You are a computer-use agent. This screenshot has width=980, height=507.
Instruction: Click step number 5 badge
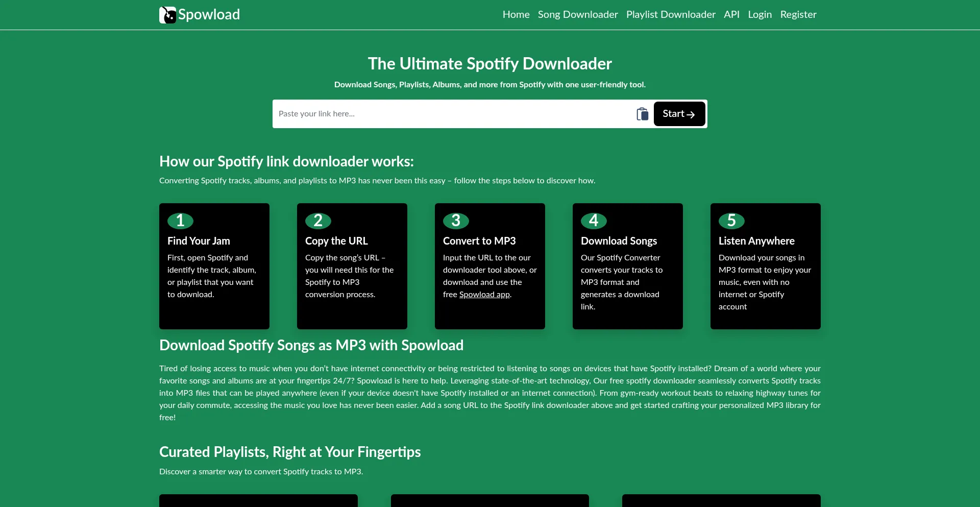tap(731, 221)
